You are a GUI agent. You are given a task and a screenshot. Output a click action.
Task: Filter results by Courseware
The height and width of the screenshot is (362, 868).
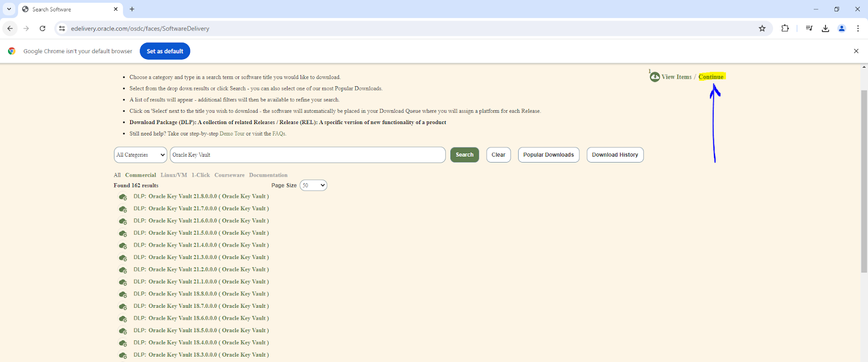(x=229, y=175)
